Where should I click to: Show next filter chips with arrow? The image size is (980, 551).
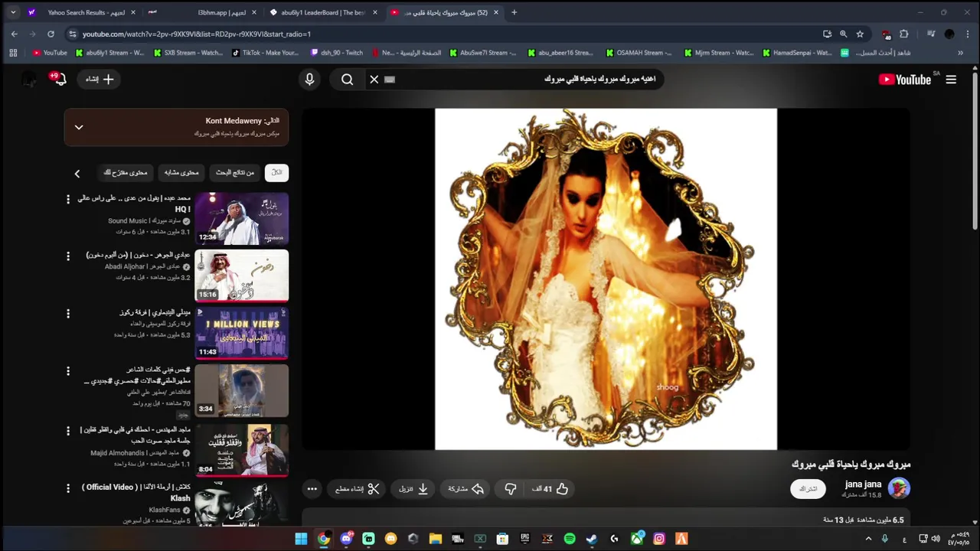77,174
